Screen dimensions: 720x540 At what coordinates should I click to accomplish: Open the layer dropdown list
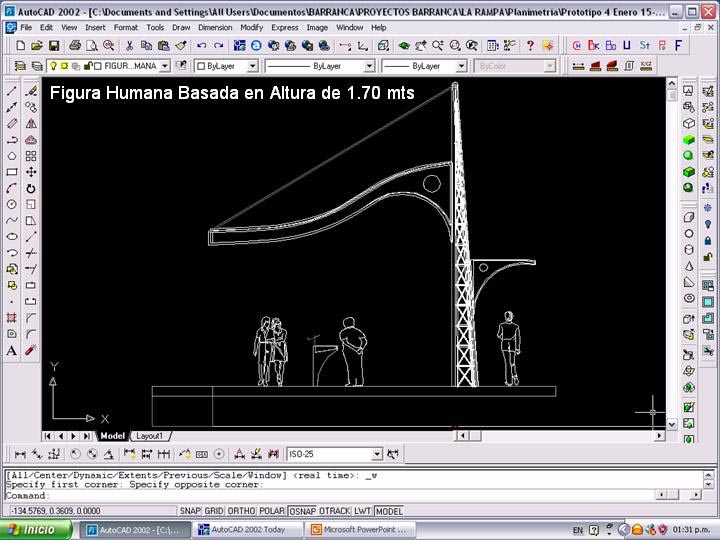tap(164, 66)
